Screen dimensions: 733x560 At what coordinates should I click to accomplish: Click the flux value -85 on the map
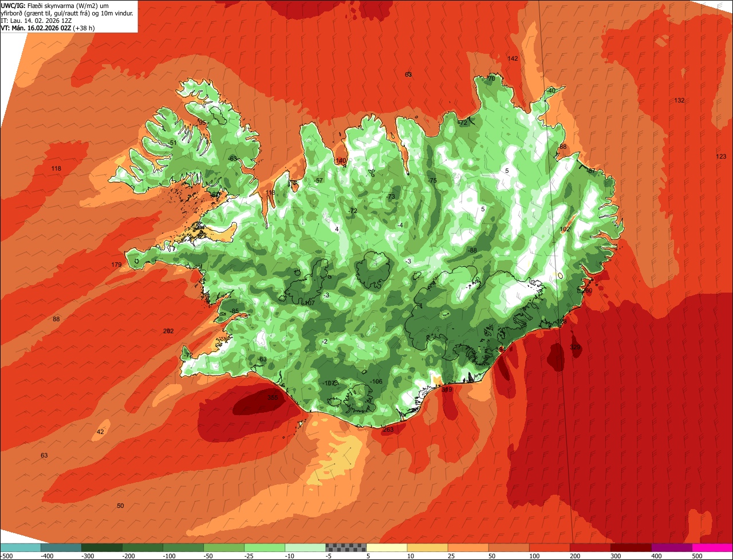(234, 311)
